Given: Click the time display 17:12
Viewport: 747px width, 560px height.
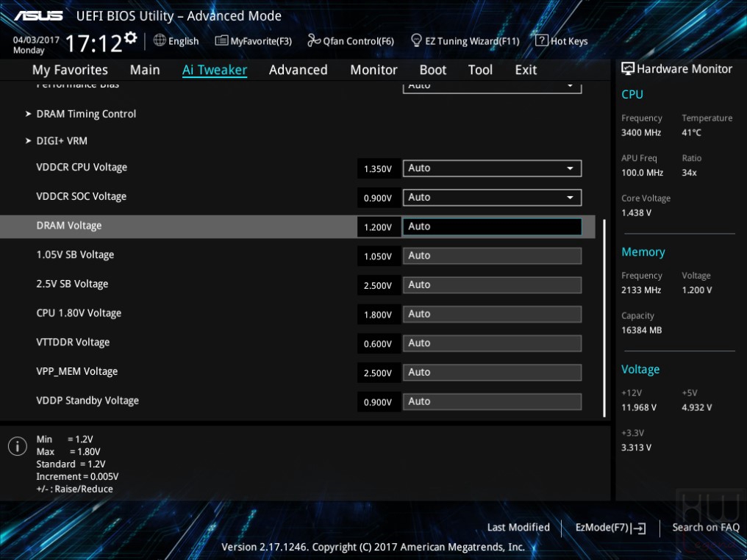Looking at the screenshot, I should click(94, 43).
